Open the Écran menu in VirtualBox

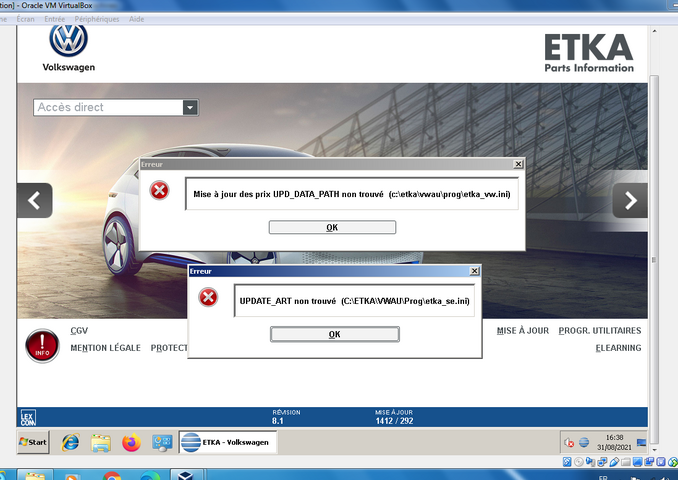pos(26,19)
